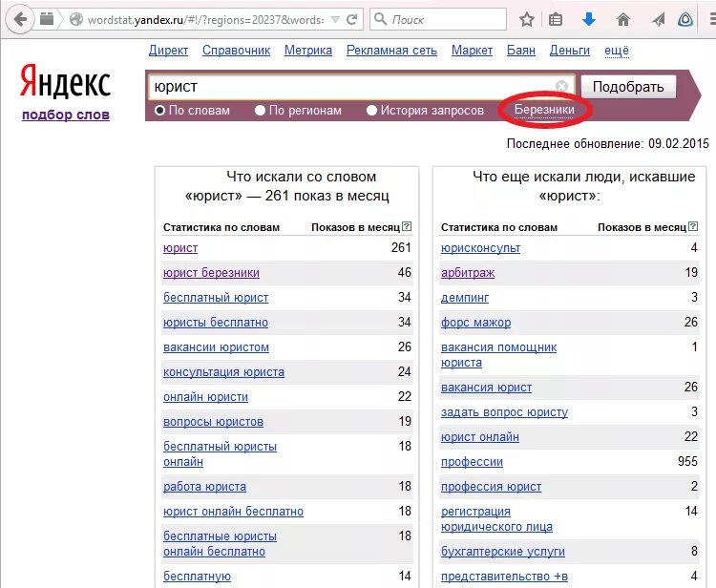Open the URL history dropdown arrow
Screen dimensions: 716x588
[335, 20]
